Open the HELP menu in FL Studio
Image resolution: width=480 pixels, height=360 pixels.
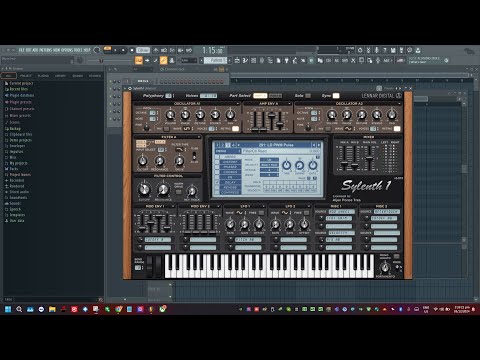point(87,50)
